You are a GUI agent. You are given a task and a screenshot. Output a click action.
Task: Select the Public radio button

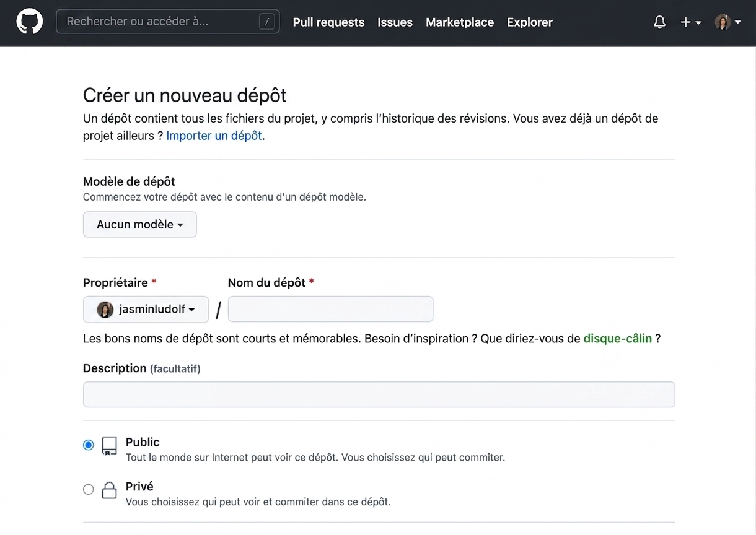89,445
